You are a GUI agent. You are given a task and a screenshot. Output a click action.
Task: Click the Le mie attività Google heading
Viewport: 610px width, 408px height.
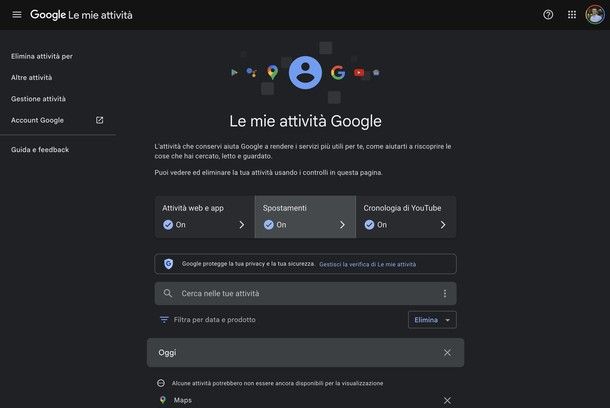tap(305, 121)
